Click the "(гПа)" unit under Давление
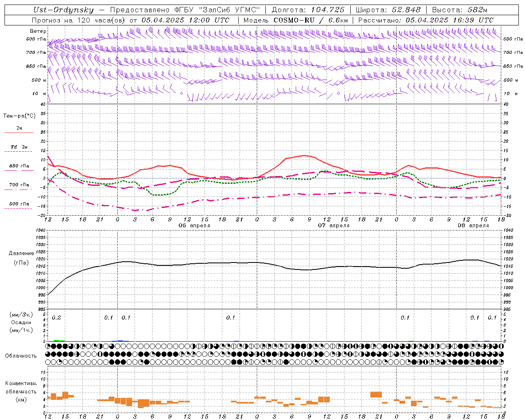The height and width of the screenshot is (420, 525). (x=21, y=262)
